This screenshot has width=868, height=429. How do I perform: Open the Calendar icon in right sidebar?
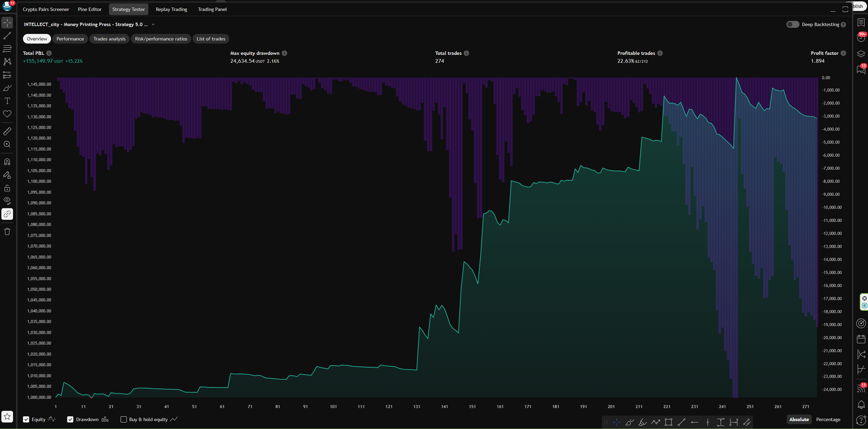click(861, 339)
